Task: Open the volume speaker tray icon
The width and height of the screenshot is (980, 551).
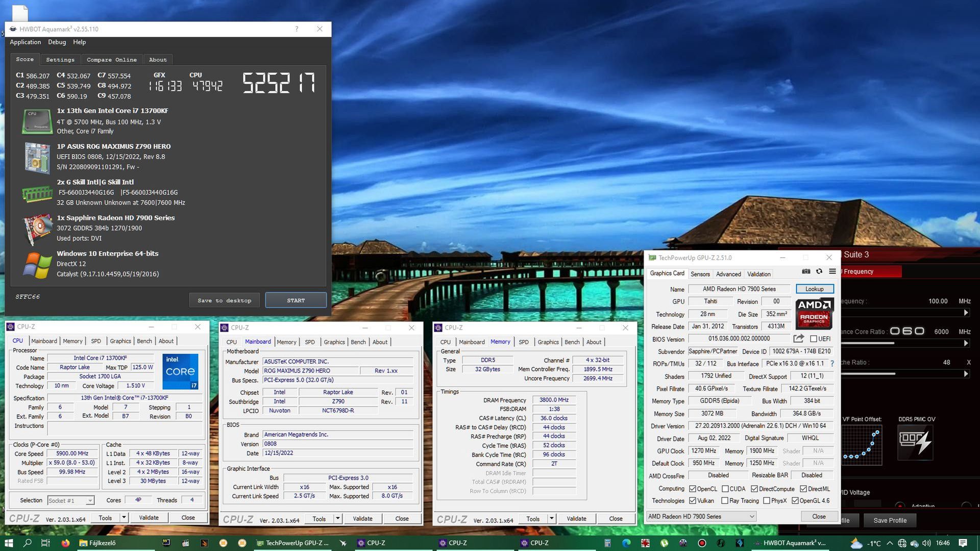Action: [x=926, y=543]
